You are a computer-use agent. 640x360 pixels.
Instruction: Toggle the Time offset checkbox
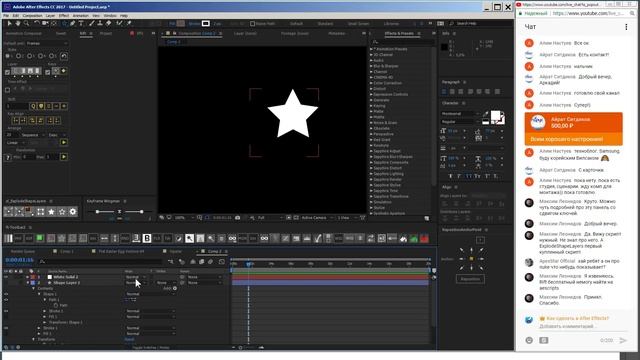tap(7, 90)
